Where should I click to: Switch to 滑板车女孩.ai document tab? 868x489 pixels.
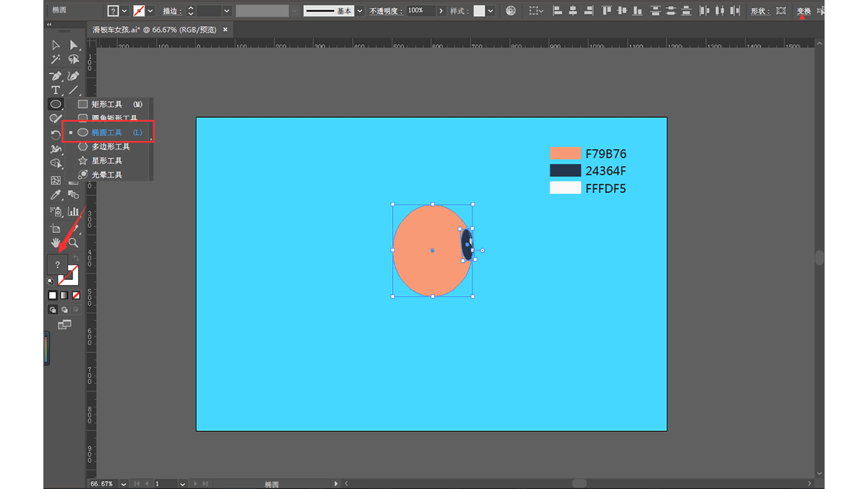[x=154, y=30]
